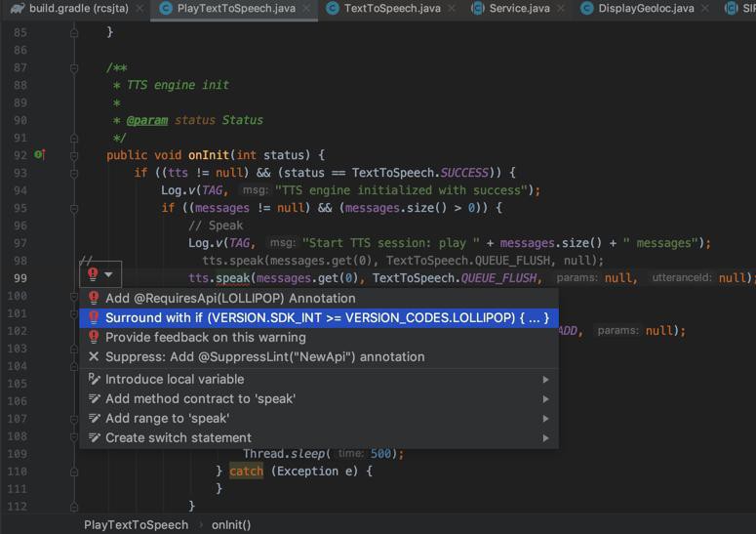Viewport: 756px width, 534px height.
Task: Close the build.gradle (rcsjta) tab
Action: pyautogui.click(x=139, y=9)
